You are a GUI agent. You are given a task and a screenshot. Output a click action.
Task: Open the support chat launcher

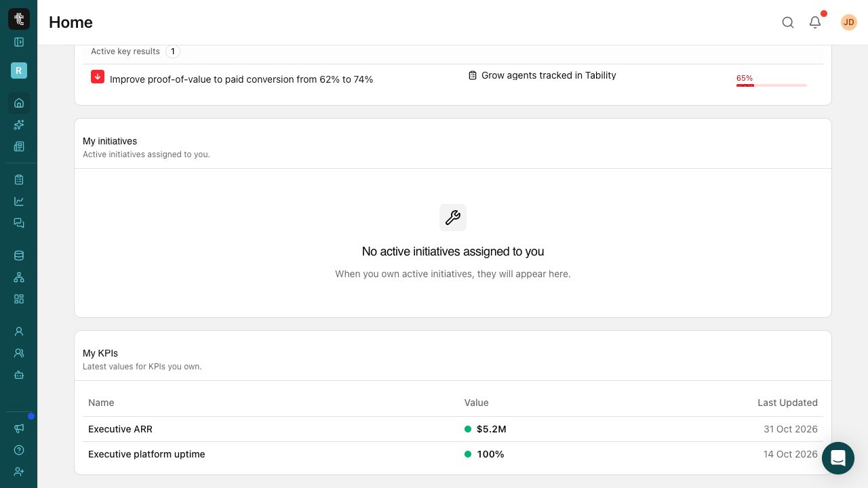838,458
